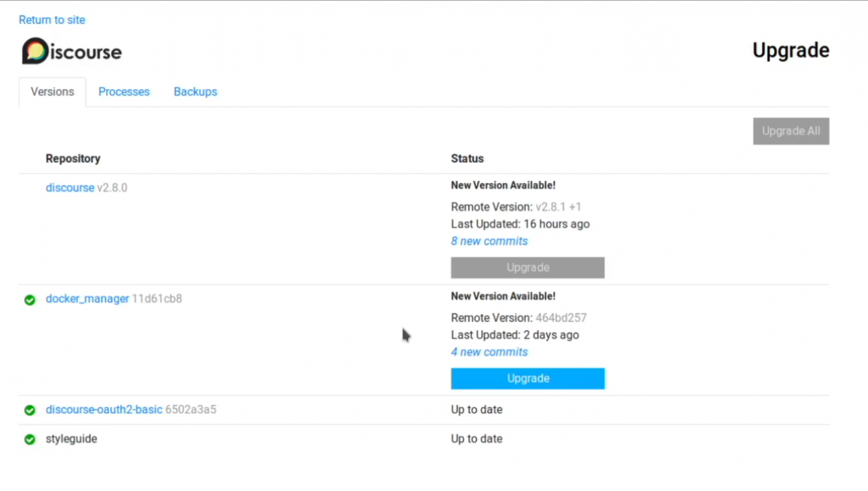Open the discourse-oauth2-basic repository link
Image resolution: width=868 pixels, height=491 pixels.
point(104,410)
